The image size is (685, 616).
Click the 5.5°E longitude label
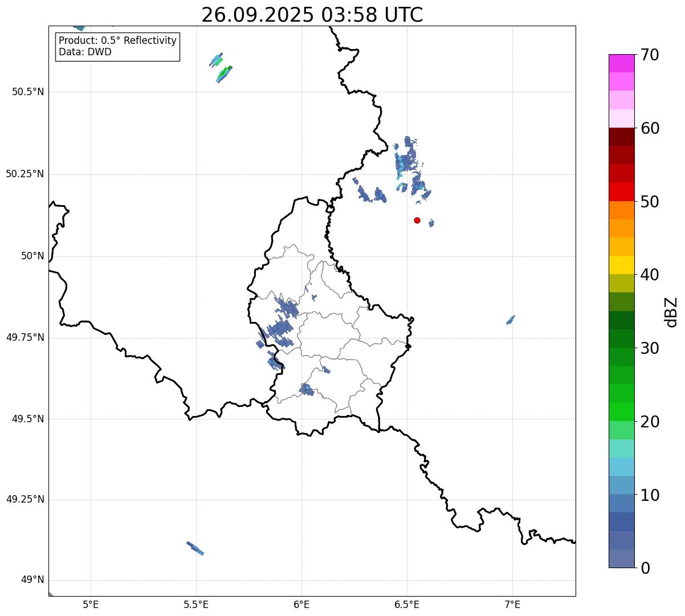click(x=196, y=604)
